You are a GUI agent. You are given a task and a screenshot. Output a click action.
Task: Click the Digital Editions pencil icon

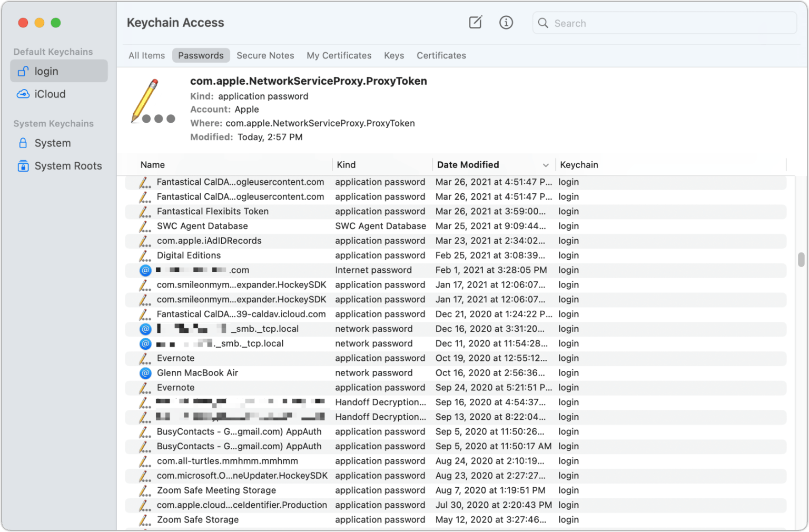tap(144, 256)
